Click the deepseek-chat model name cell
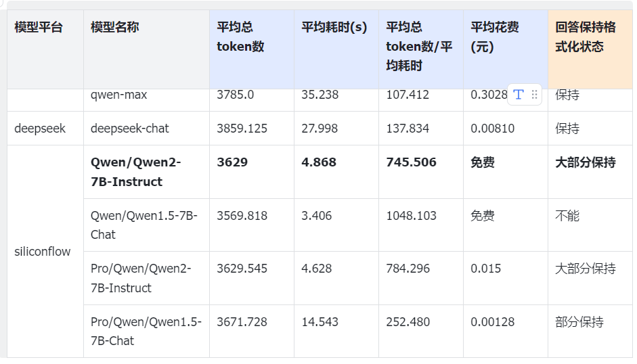637x364 pixels. [130, 129]
